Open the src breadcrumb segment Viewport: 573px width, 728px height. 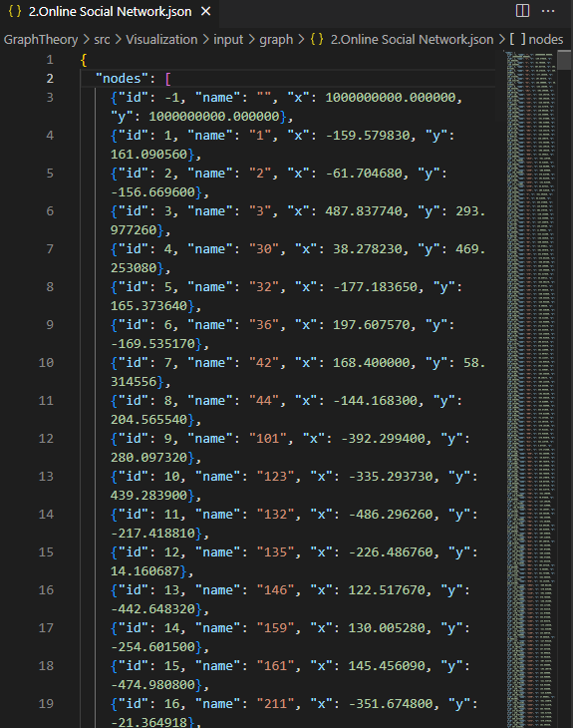[x=102, y=40]
